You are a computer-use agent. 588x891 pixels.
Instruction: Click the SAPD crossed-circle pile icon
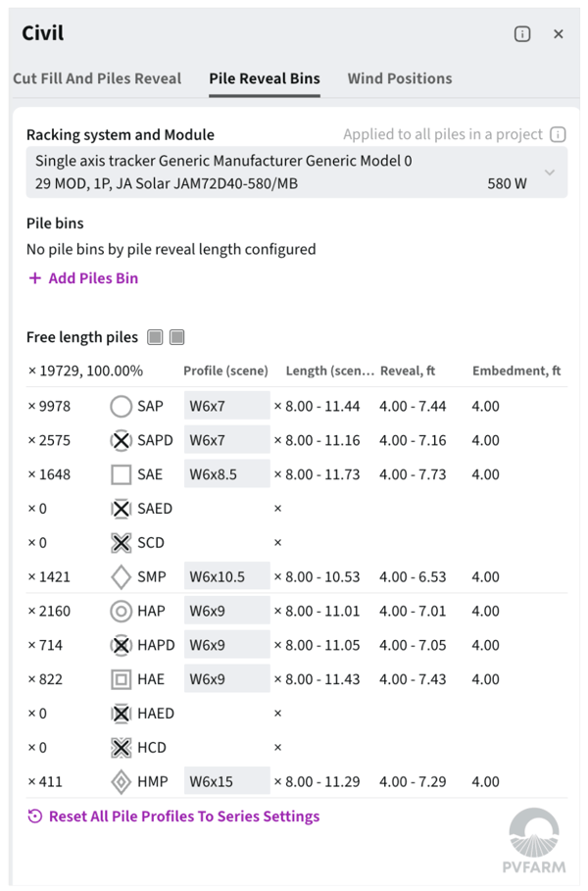(x=121, y=441)
